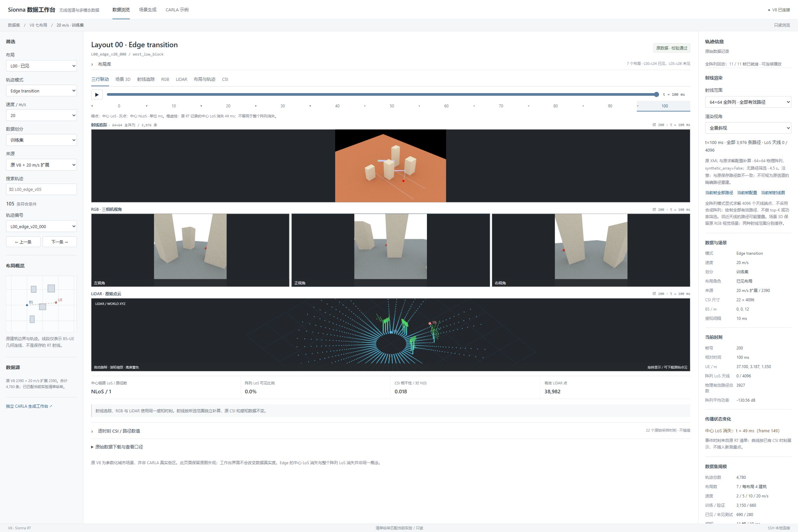Viewport: 798px width, 532px height.
Task: Go to next trajectory with 下一条
Action: (x=60, y=242)
